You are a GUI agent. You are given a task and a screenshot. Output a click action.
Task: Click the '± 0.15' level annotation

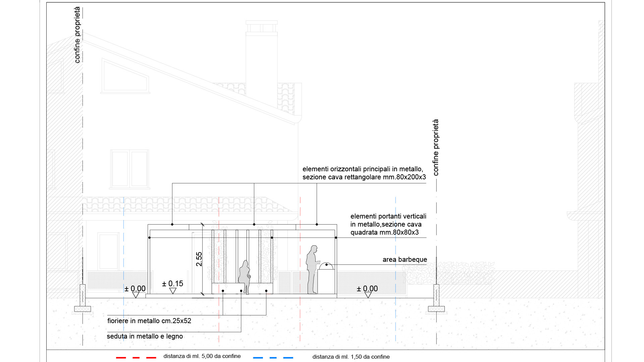[x=172, y=284]
